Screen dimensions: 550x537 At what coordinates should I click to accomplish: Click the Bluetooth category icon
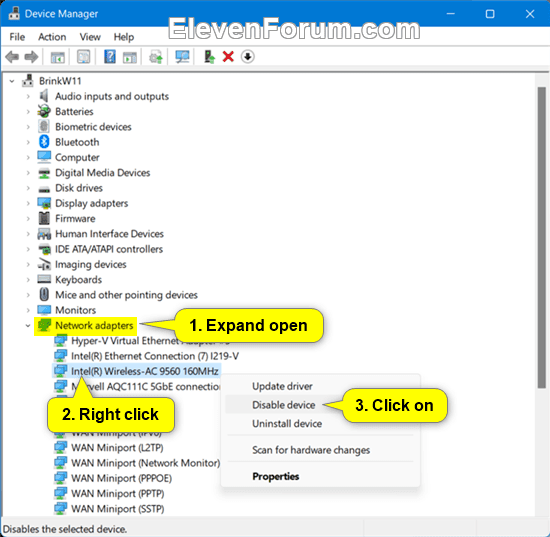[44, 142]
